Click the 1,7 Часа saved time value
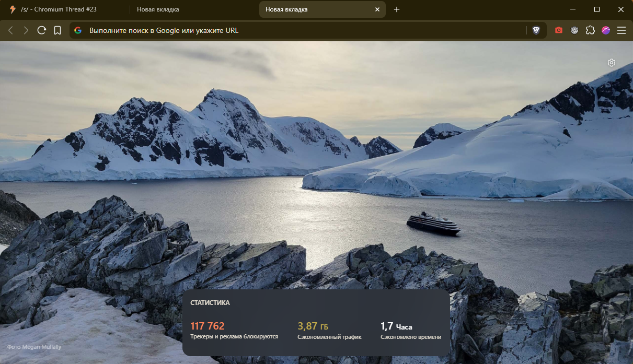This screenshot has height=364, width=633. pyautogui.click(x=396, y=326)
